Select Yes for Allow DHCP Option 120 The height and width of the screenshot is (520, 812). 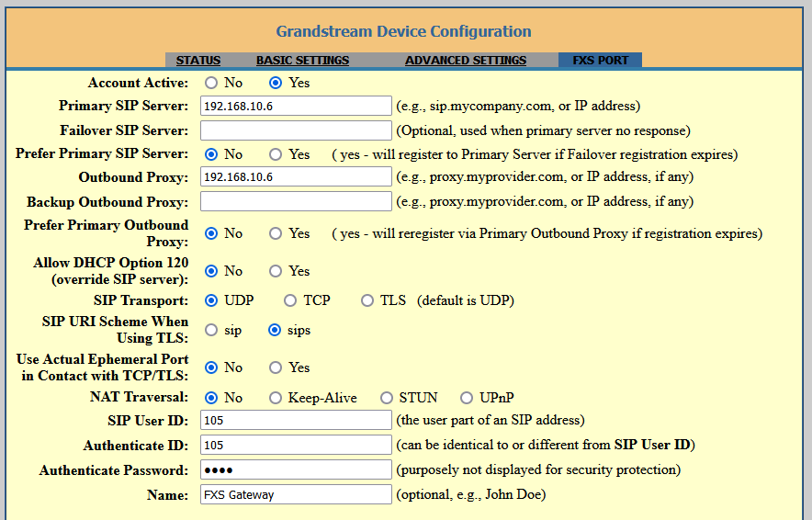(276, 271)
